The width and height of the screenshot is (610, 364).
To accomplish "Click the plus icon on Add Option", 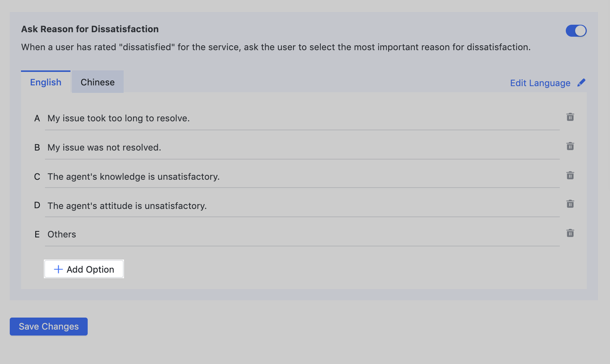I will coord(58,269).
